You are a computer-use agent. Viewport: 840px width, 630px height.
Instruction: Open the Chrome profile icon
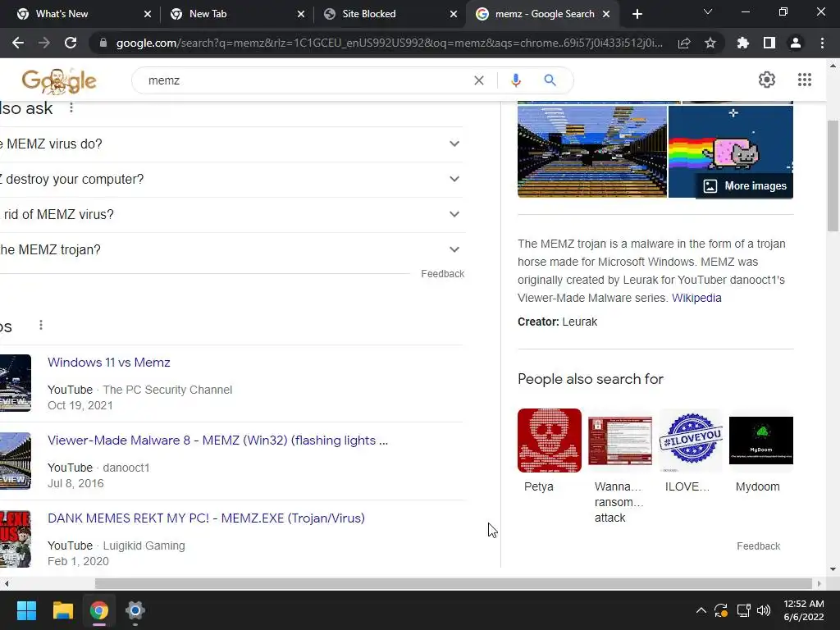(796, 43)
